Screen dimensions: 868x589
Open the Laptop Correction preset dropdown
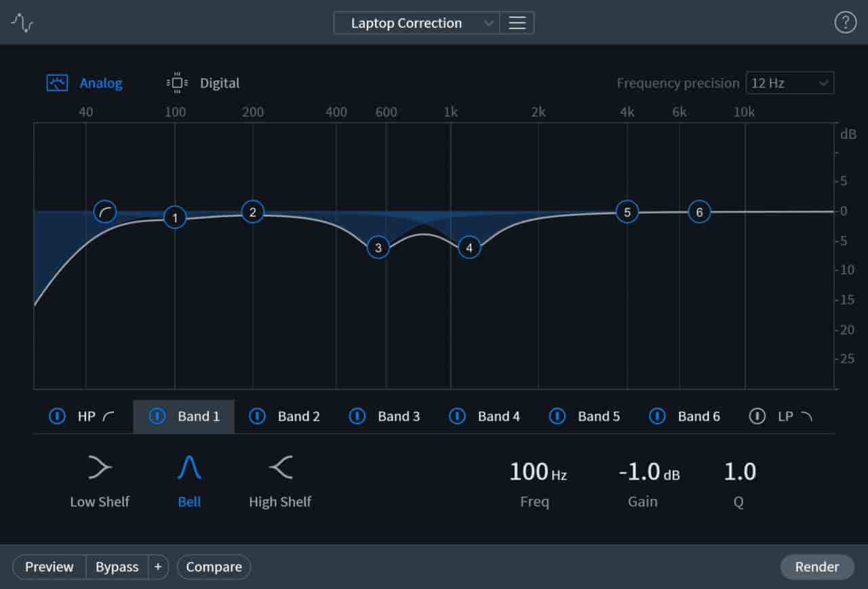click(x=416, y=23)
